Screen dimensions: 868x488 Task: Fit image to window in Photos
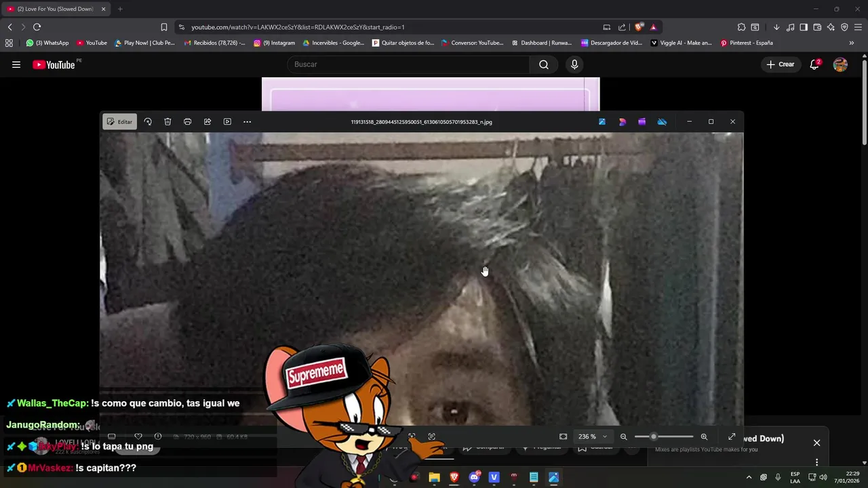[563, 436]
